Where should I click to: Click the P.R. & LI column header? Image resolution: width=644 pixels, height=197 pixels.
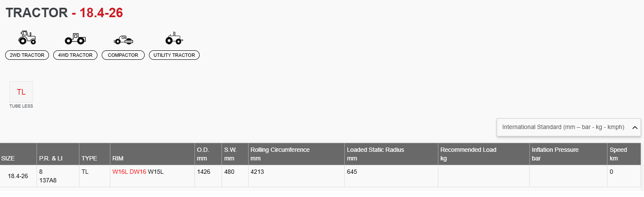(51, 158)
